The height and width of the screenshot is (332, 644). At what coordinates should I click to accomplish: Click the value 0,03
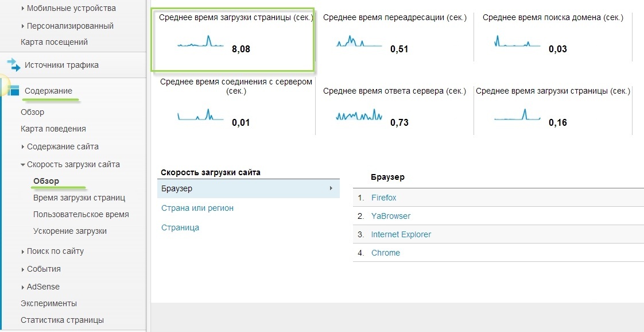558,49
